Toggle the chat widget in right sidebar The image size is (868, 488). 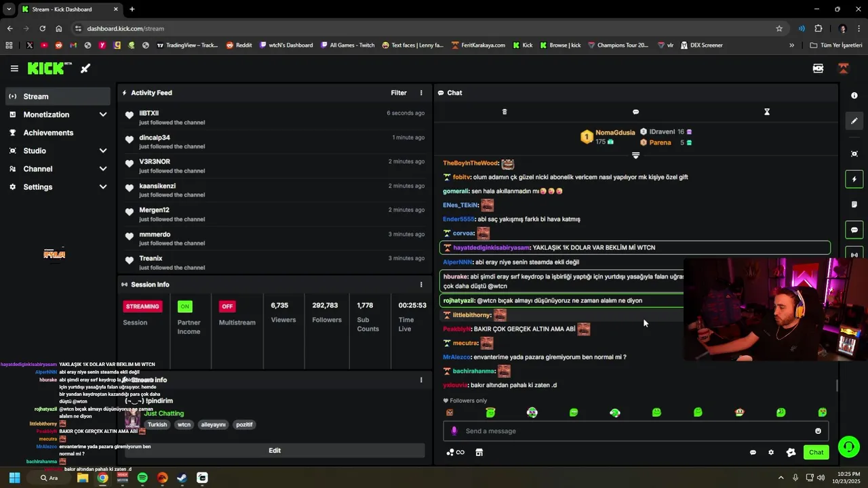[854, 230]
